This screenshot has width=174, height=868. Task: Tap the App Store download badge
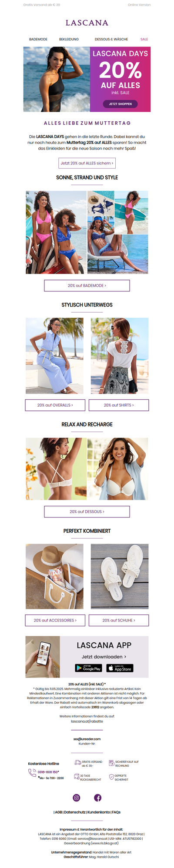coord(120,668)
